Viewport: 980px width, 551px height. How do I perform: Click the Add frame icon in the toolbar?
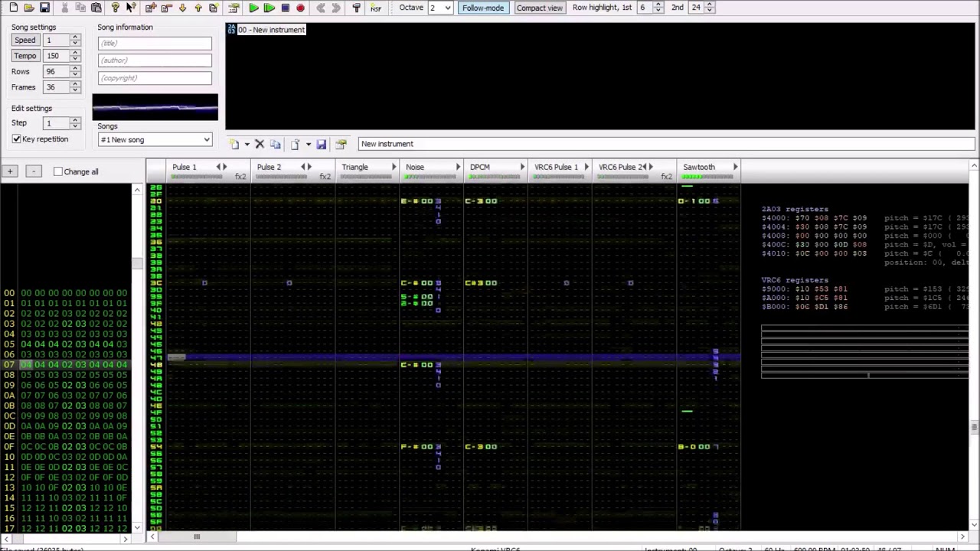(x=151, y=8)
